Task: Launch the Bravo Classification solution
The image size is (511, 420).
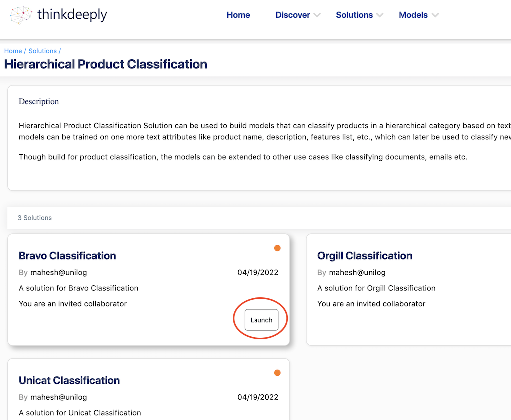Action: [261, 320]
